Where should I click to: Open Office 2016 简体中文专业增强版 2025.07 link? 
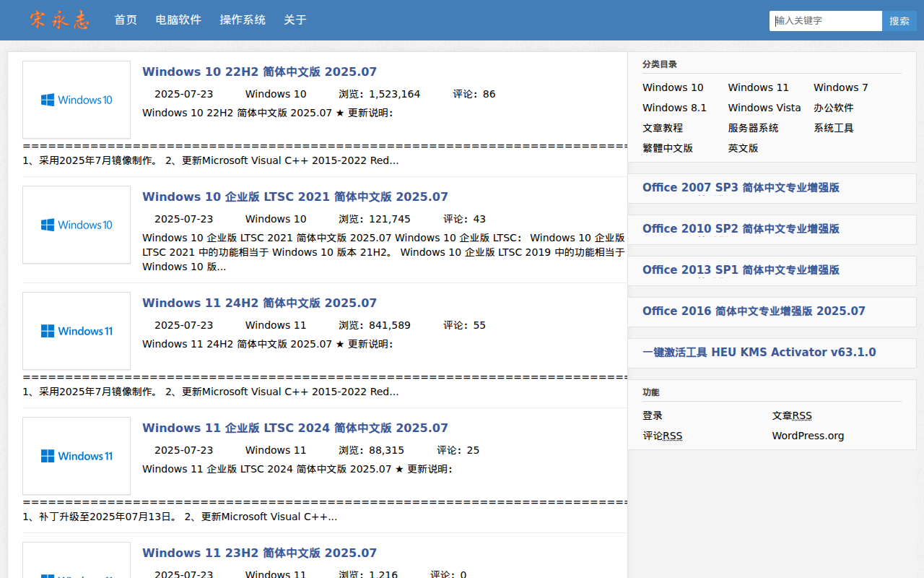(754, 311)
